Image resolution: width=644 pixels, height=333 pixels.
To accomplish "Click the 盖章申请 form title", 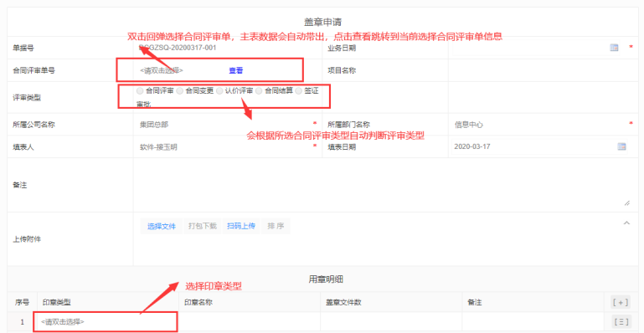I will [323, 22].
